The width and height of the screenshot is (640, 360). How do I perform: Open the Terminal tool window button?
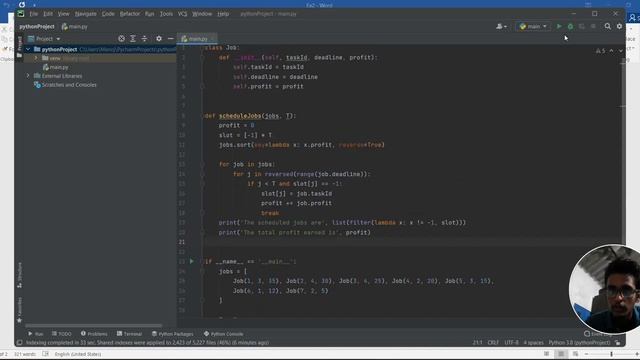(129, 334)
